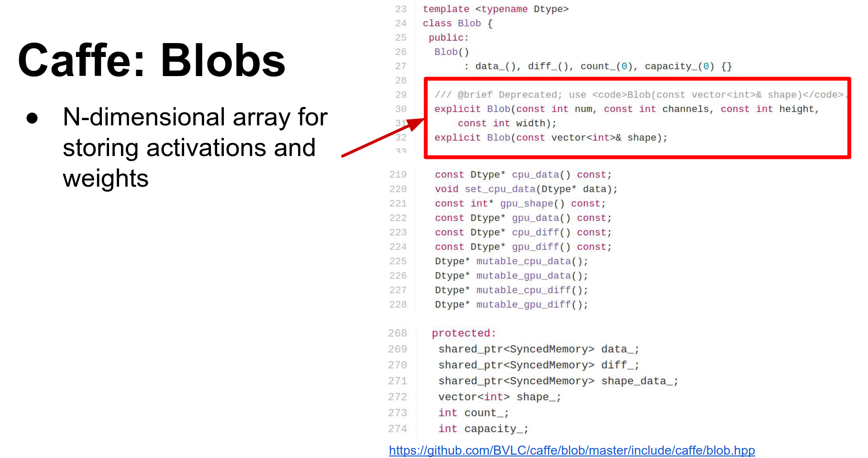Viewport: 868px width, 458px height.
Task: Click line number 268 in gutter
Action: [397, 333]
